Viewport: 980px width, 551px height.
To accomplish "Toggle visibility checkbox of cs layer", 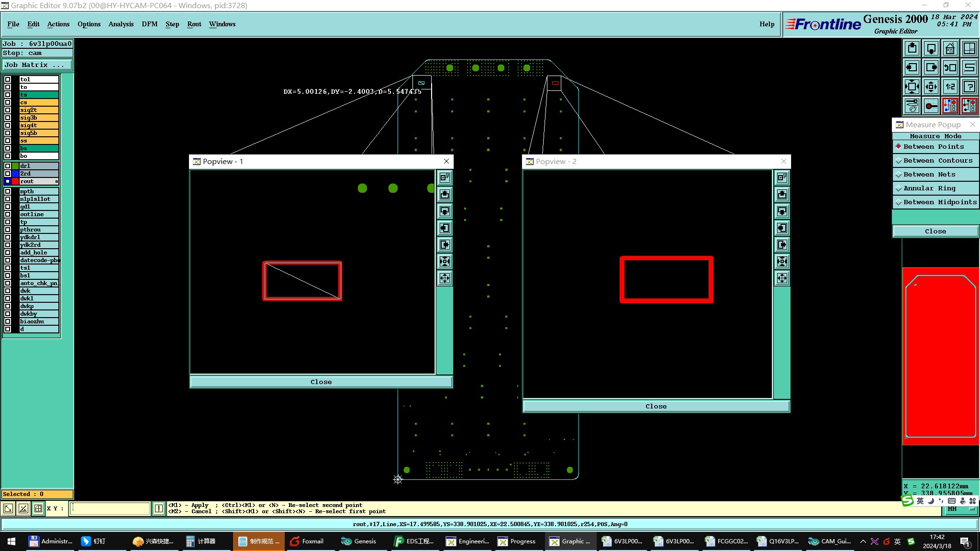I will (8, 102).
